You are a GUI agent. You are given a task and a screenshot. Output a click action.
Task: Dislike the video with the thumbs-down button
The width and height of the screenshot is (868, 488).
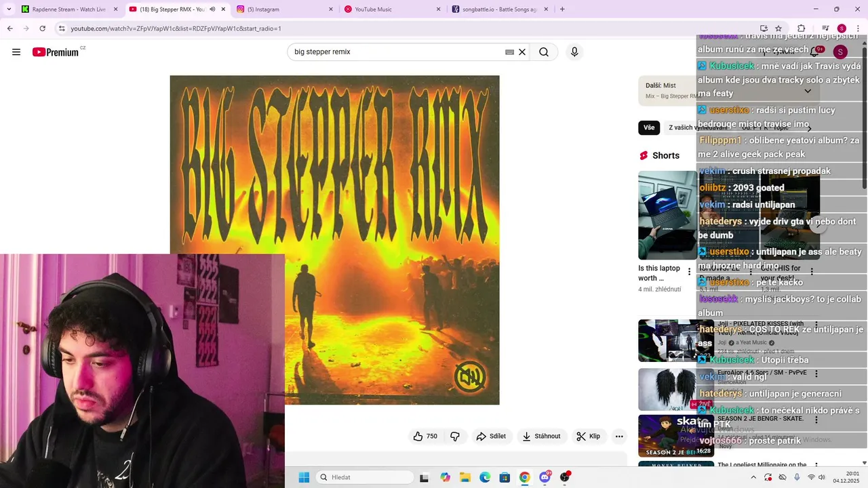tap(455, 436)
